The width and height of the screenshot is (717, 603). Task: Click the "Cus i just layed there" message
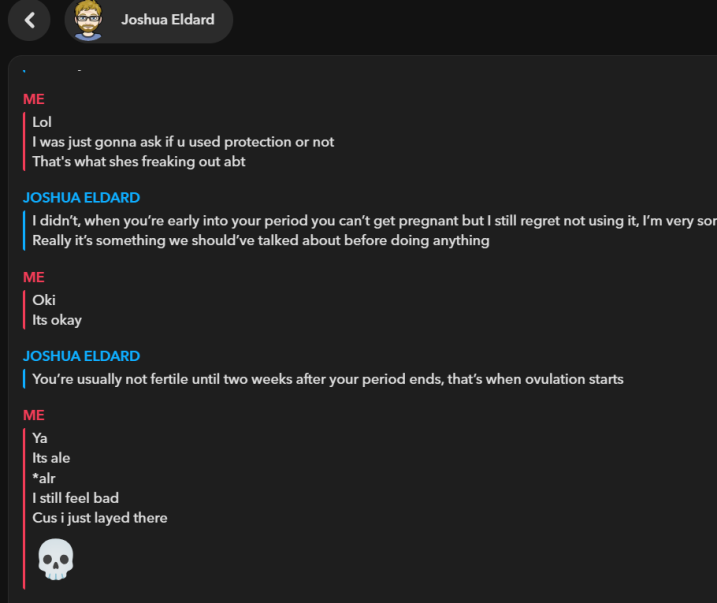(x=99, y=518)
